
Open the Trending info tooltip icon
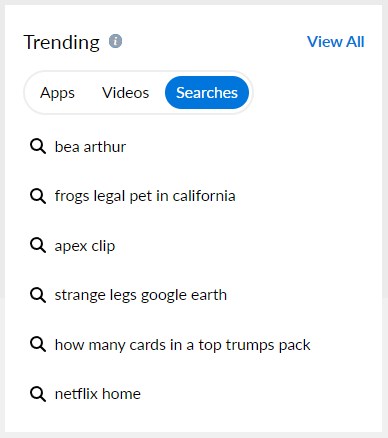click(x=115, y=41)
